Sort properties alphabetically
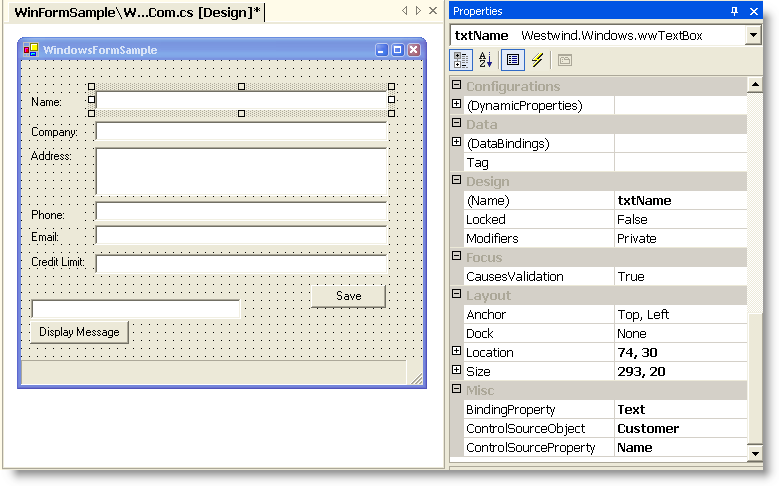 click(x=486, y=60)
